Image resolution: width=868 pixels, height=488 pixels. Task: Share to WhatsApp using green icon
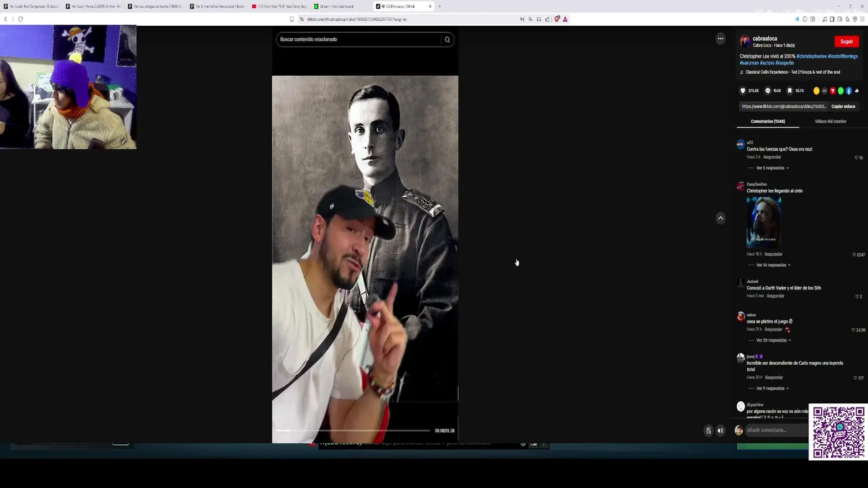click(x=841, y=91)
